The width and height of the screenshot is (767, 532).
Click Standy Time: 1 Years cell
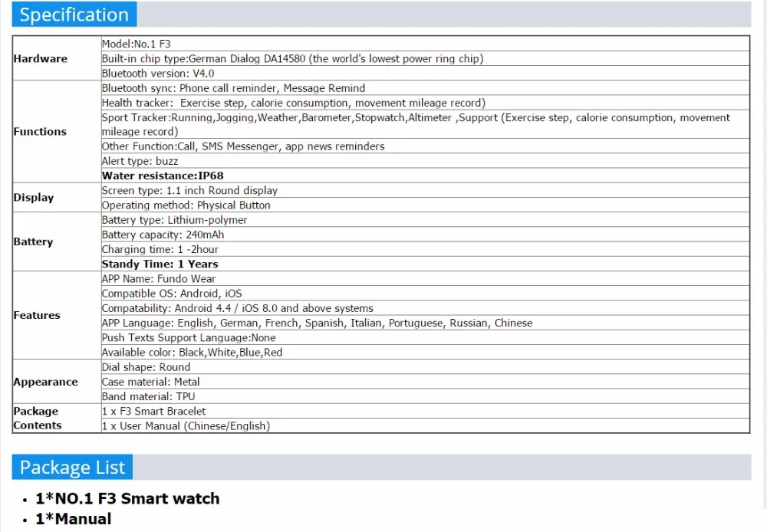[x=426, y=264]
